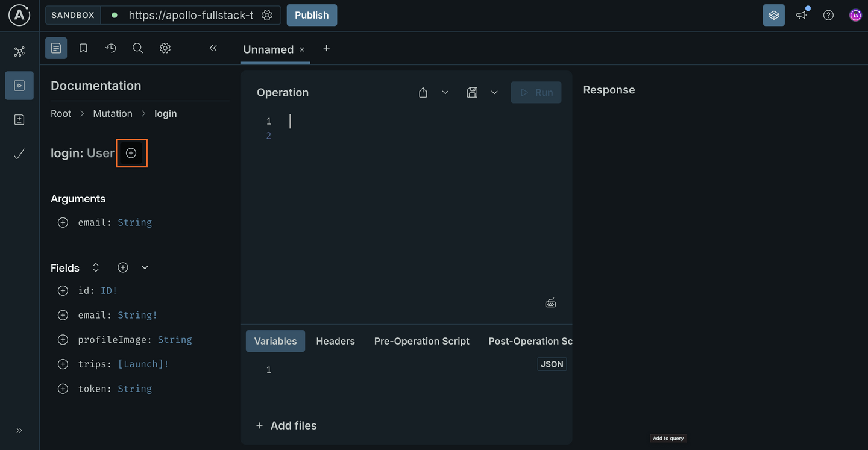The height and width of the screenshot is (450, 868).
Task: Switch to the Headers tab
Action: click(x=335, y=340)
